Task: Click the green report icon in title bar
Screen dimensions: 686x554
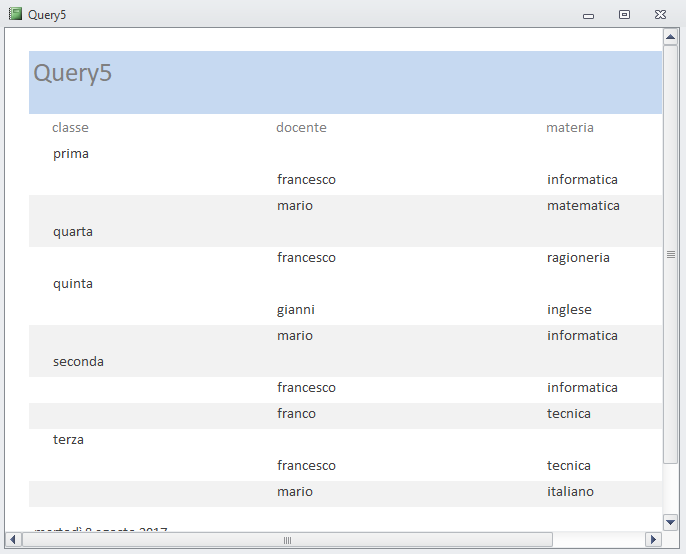Action: (x=15, y=14)
